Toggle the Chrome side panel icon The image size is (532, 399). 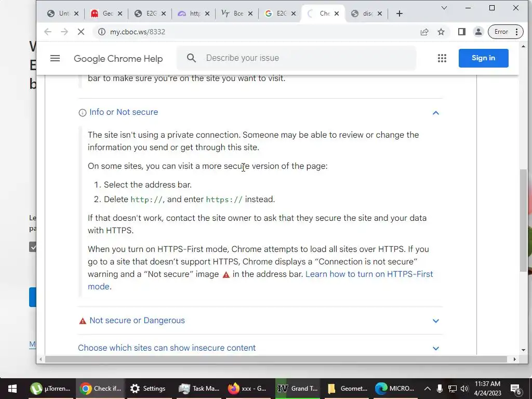coord(461,32)
